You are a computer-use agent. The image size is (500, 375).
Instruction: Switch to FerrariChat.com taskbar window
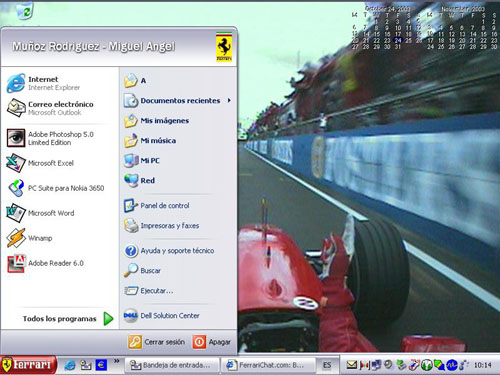269,365
